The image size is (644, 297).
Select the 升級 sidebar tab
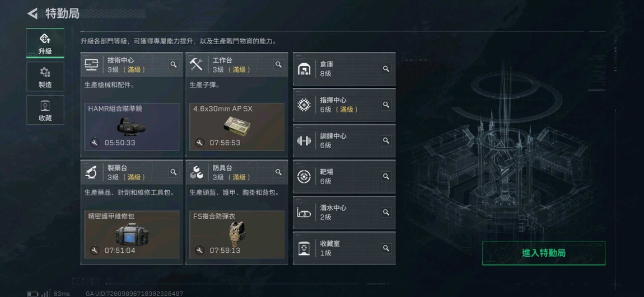(x=45, y=43)
